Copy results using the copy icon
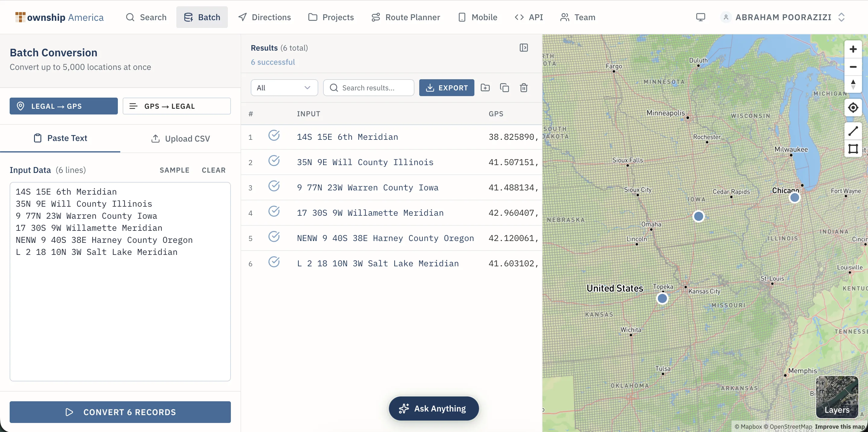 [504, 88]
